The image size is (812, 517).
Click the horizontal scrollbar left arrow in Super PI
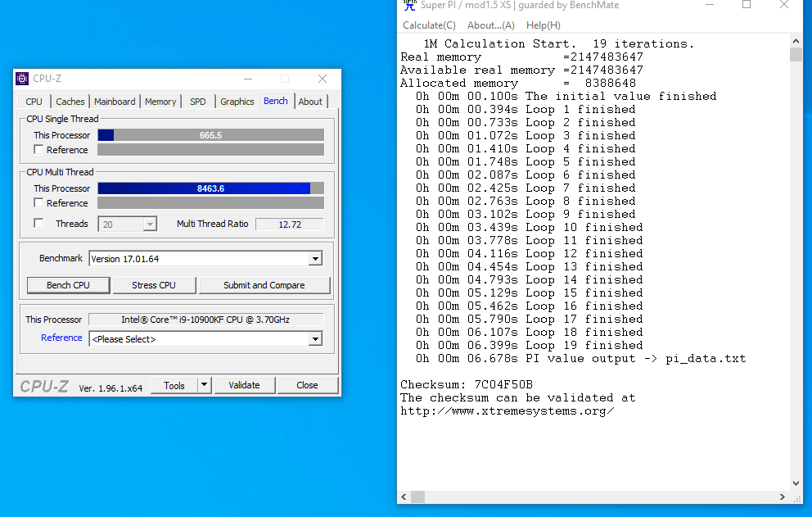point(404,497)
